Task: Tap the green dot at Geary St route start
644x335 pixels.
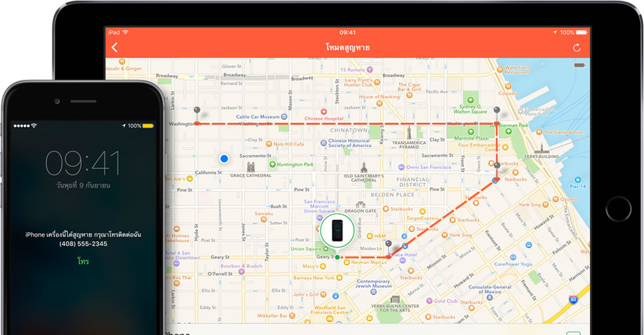Action: coord(337,257)
